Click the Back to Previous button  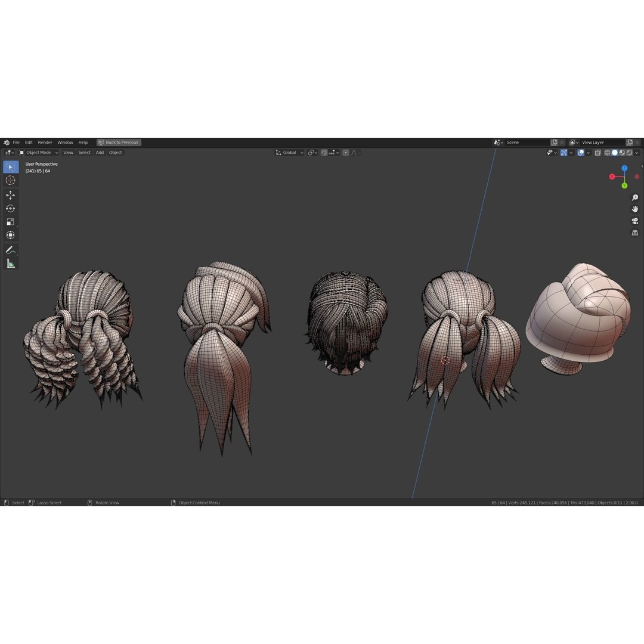point(119,143)
